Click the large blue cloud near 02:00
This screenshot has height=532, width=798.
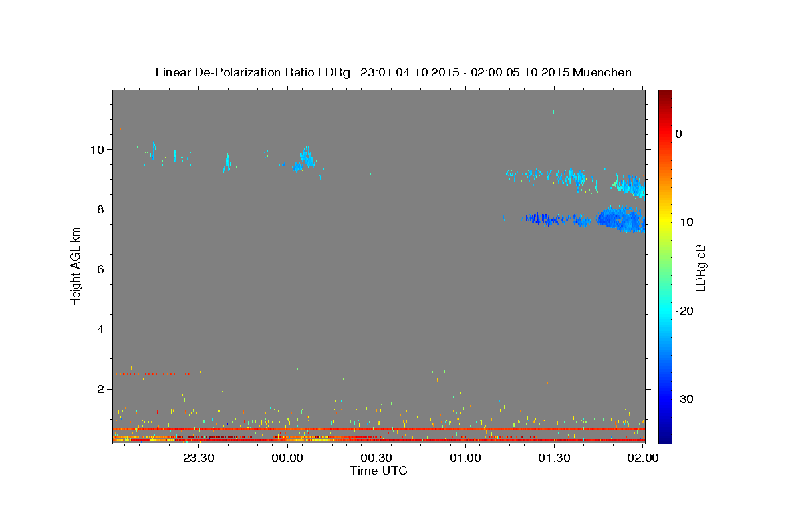pos(621,219)
